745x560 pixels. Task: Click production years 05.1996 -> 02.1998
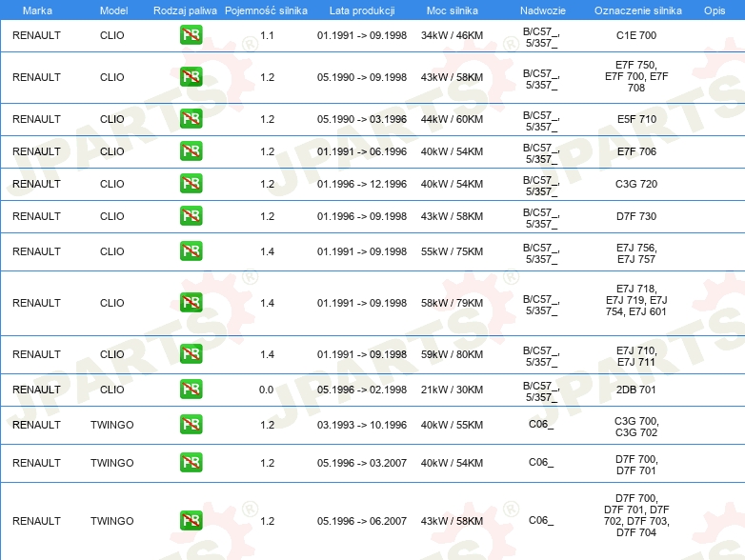362,390
